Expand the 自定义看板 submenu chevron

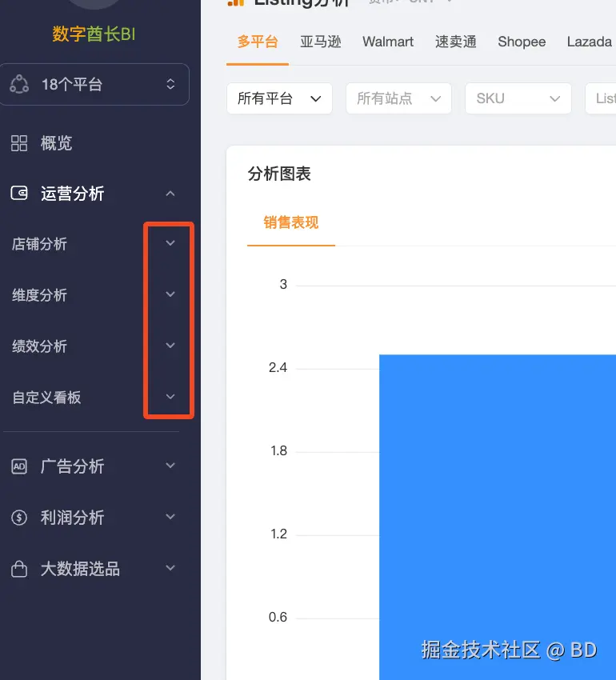tap(170, 397)
